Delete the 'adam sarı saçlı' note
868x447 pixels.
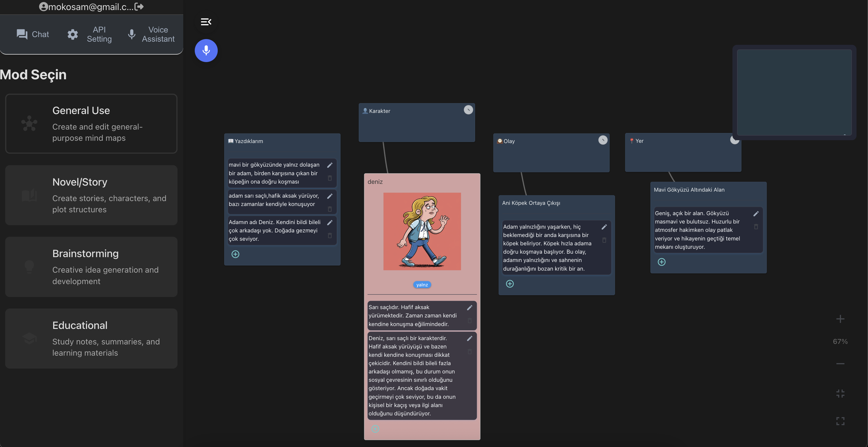(330, 209)
